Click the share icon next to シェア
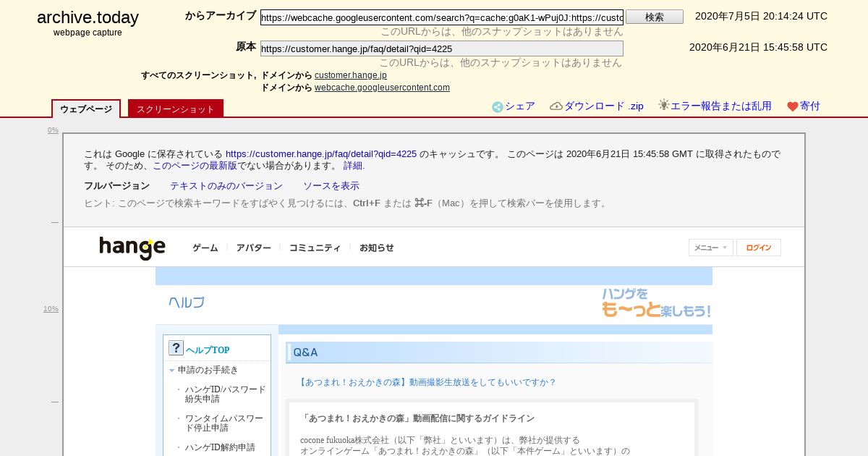 tap(498, 107)
